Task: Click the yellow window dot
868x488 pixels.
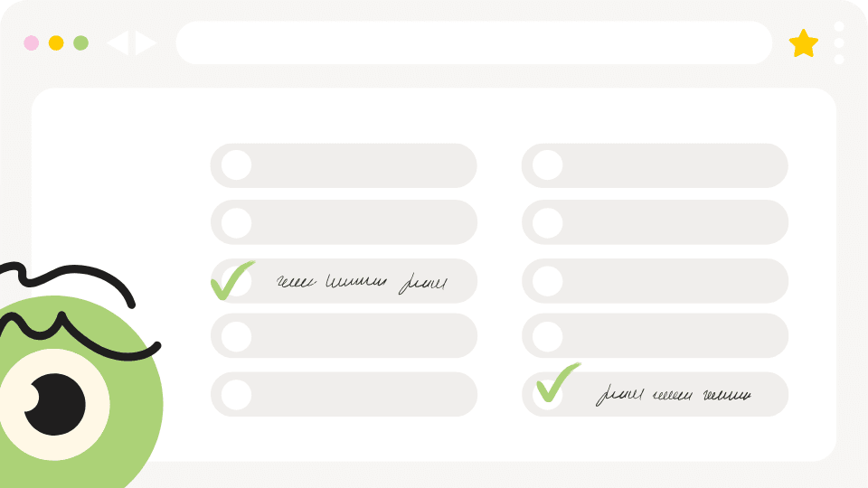Action: point(56,42)
